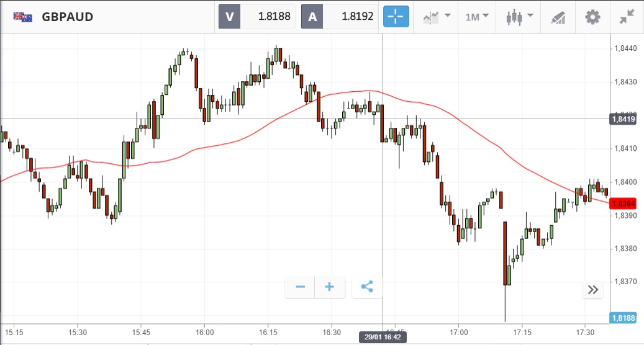Open chart settings gear
The height and width of the screenshot is (345, 644).
[x=592, y=17]
